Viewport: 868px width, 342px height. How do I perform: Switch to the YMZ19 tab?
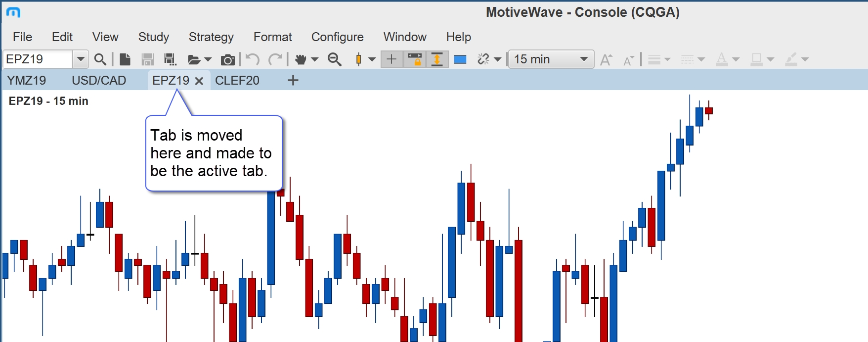click(27, 80)
